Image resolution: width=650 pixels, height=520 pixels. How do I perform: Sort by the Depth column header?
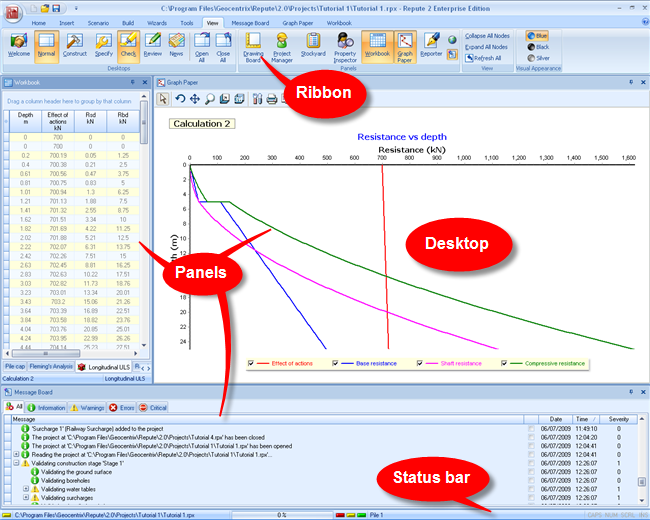coord(25,121)
